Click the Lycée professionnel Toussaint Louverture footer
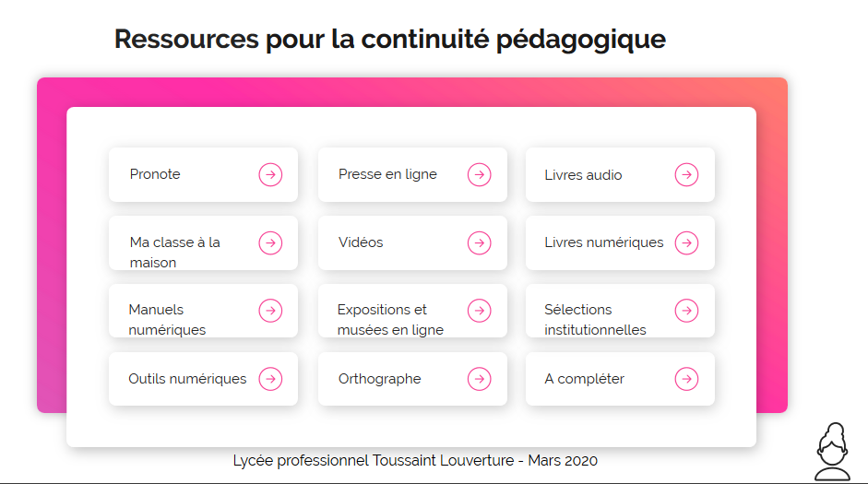The width and height of the screenshot is (868, 484). (x=415, y=460)
